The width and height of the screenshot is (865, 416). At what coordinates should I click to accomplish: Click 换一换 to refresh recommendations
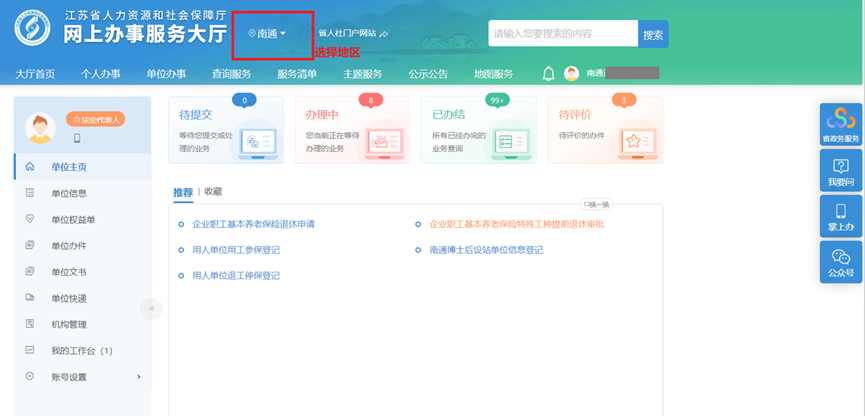pyautogui.click(x=596, y=204)
